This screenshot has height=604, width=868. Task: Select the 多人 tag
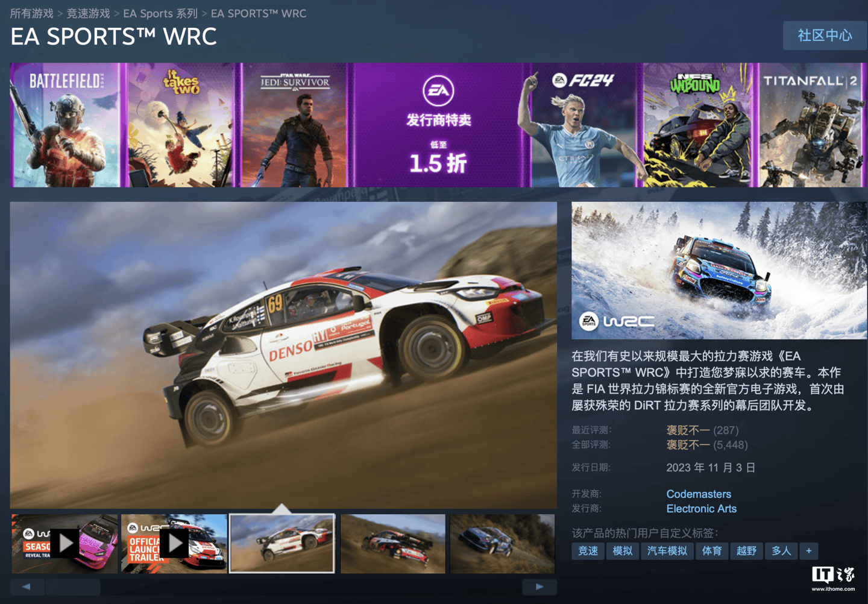click(x=781, y=551)
